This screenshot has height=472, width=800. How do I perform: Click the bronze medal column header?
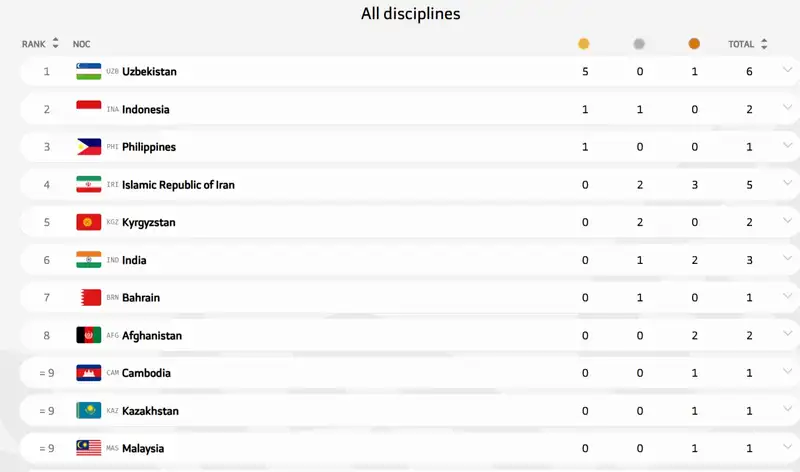tap(694, 44)
